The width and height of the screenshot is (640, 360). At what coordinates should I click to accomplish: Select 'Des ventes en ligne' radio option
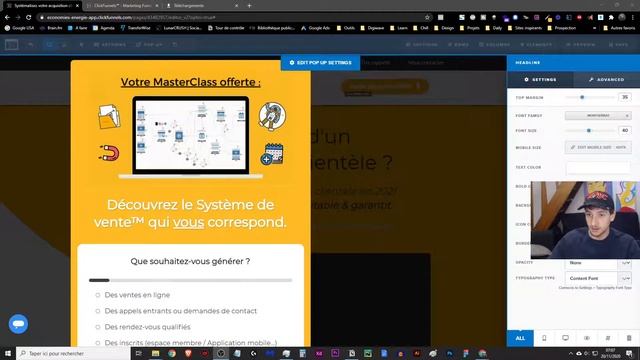(98, 295)
